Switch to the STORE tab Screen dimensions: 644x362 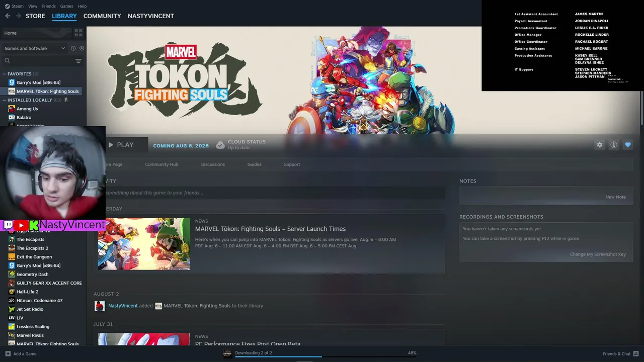pyautogui.click(x=35, y=16)
